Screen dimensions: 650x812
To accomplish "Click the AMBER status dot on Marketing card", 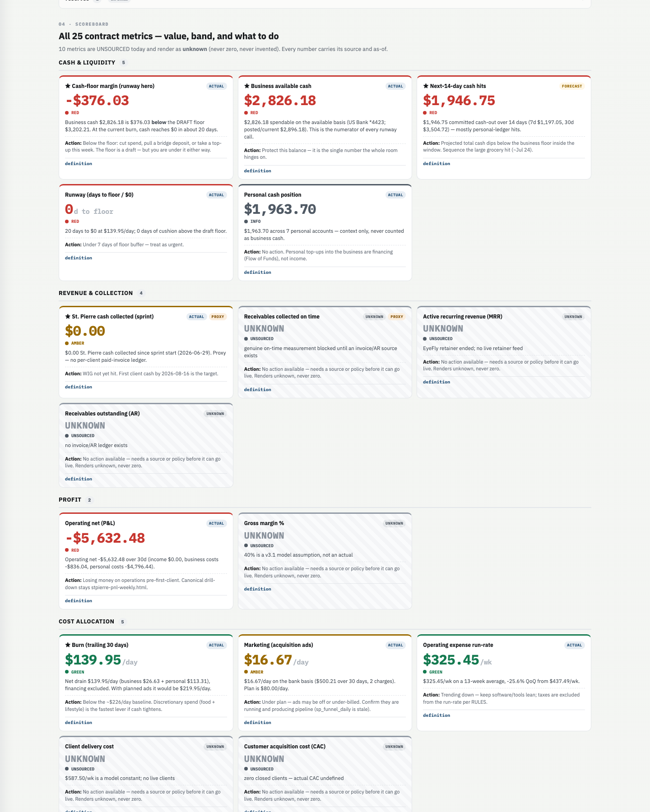I will [246, 672].
